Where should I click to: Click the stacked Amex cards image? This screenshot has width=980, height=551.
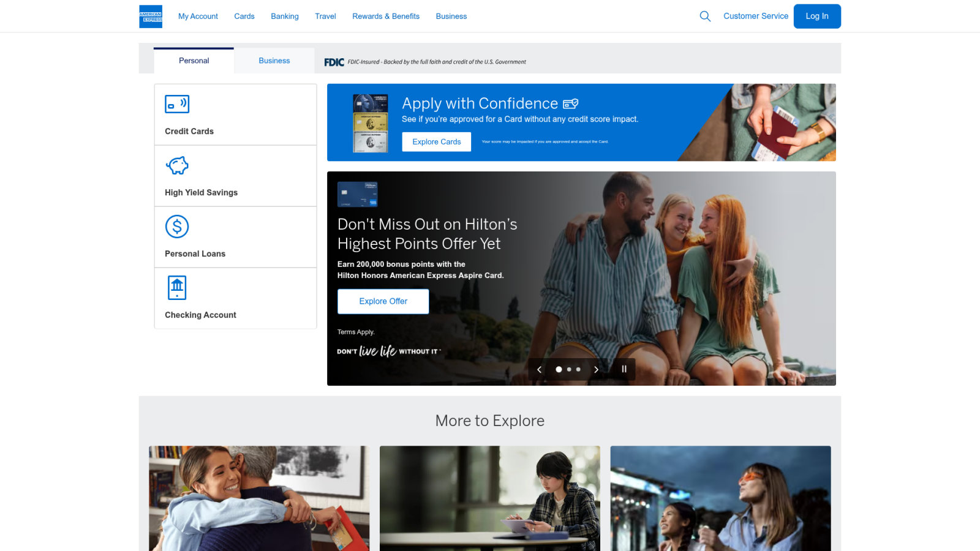point(371,123)
